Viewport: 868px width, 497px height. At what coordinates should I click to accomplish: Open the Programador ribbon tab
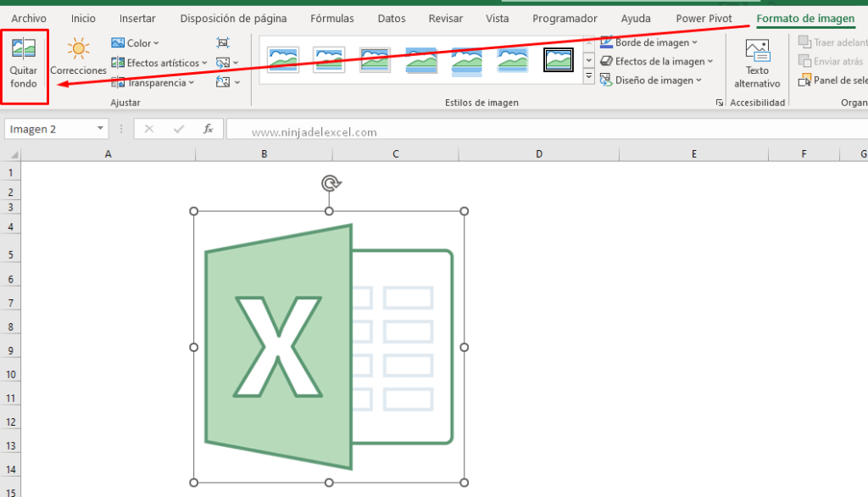click(565, 18)
